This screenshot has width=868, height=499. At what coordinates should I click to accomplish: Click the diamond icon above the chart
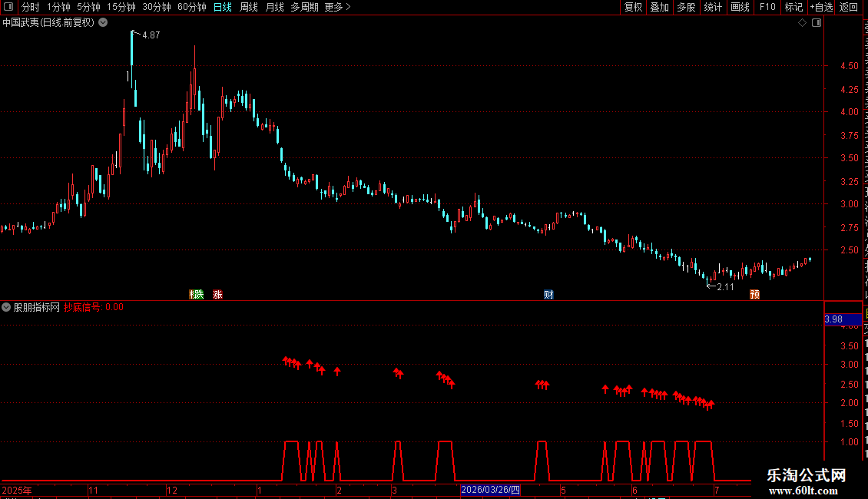click(802, 23)
